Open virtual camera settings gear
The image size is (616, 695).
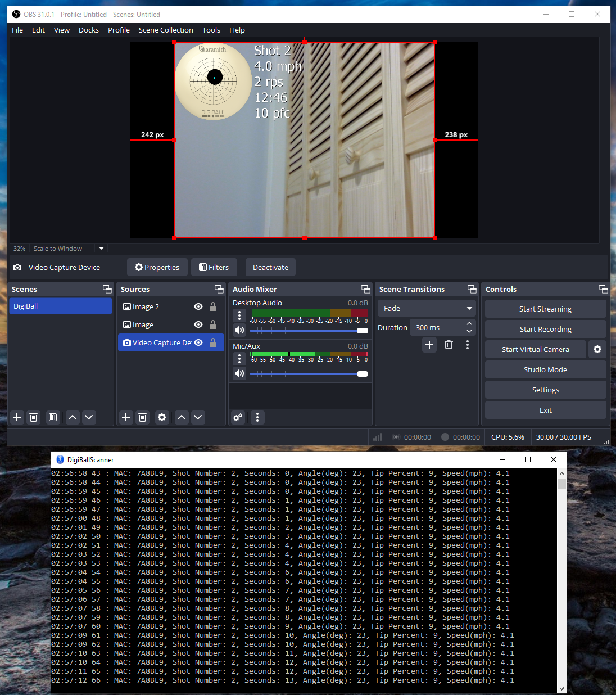(x=597, y=349)
